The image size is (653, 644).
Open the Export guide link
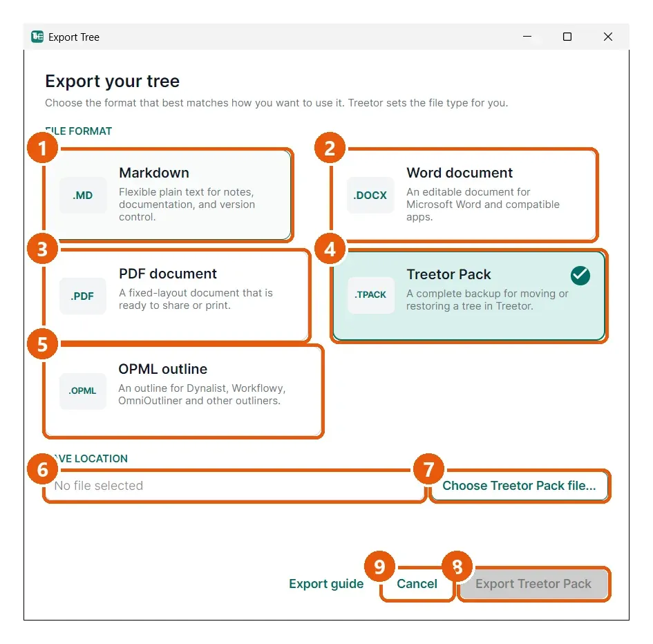point(326,584)
